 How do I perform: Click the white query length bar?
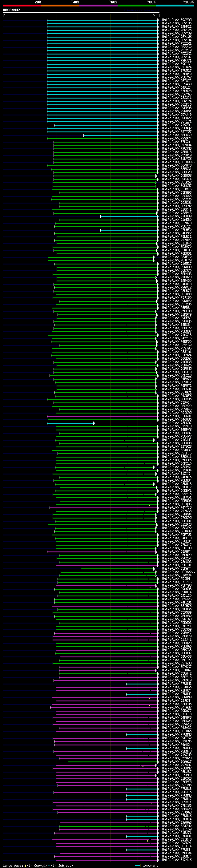click(81, 13)
